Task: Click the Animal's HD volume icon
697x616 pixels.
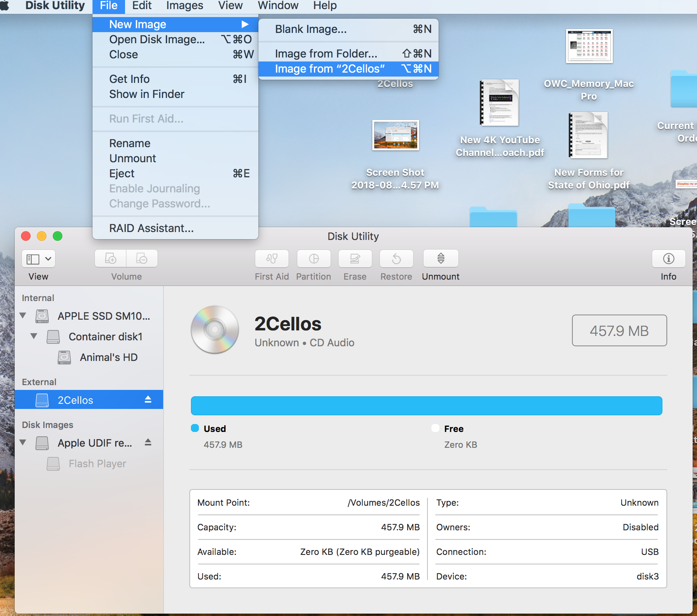Action: [x=64, y=357]
